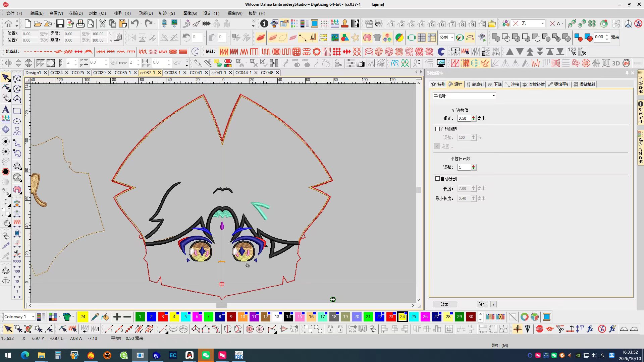
Task: Click the horizontal canvas scrollbar thumb
Action: pos(221,305)
